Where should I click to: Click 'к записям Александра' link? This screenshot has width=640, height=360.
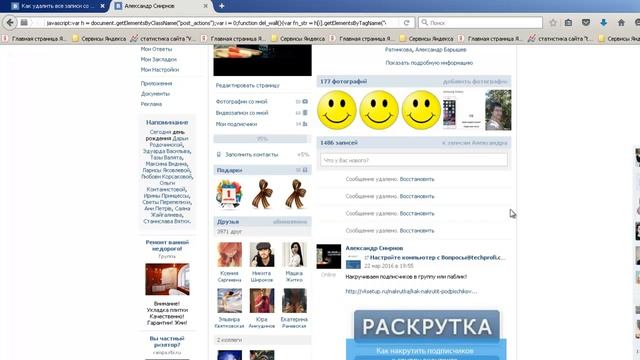475,143
